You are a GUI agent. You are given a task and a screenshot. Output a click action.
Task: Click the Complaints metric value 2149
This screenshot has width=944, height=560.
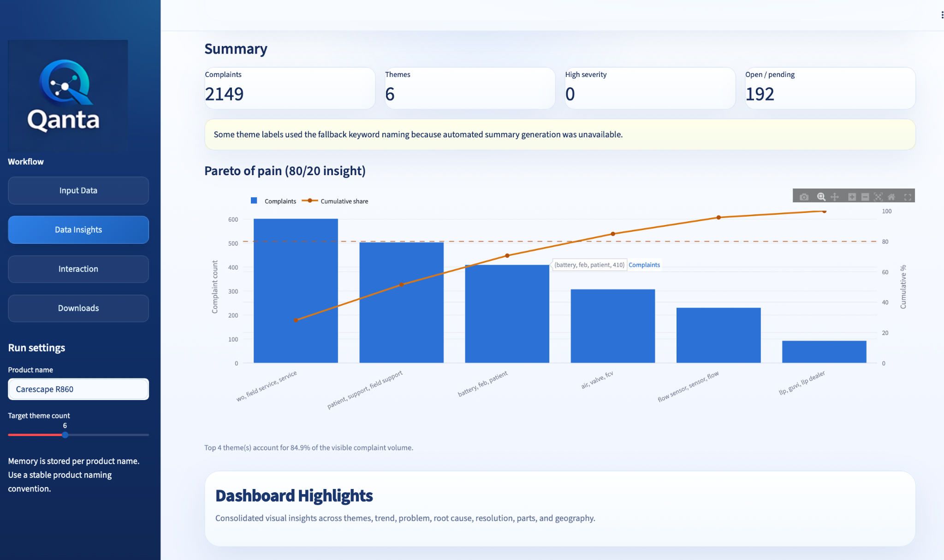[x=224, y=94]
